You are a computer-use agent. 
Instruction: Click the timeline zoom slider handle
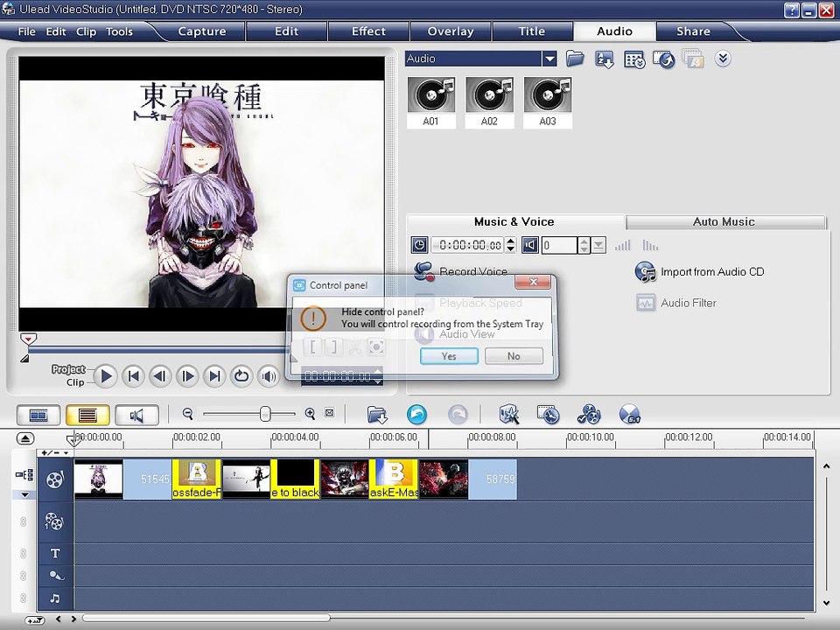[x=264, y=414]
